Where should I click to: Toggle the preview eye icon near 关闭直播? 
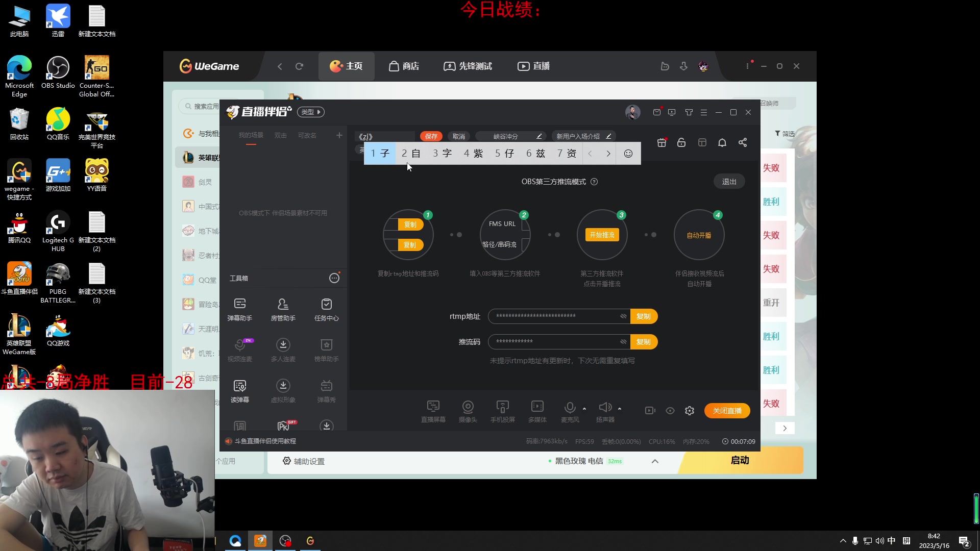[x=670, y=411]
